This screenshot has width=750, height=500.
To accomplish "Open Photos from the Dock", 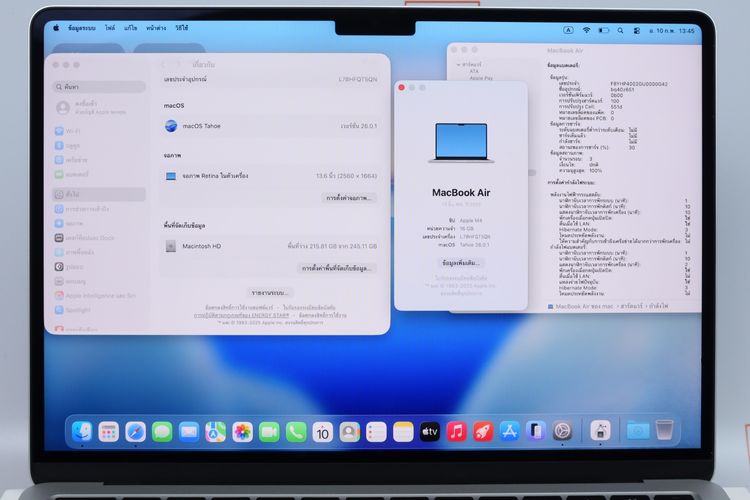I will click(243, 432).
